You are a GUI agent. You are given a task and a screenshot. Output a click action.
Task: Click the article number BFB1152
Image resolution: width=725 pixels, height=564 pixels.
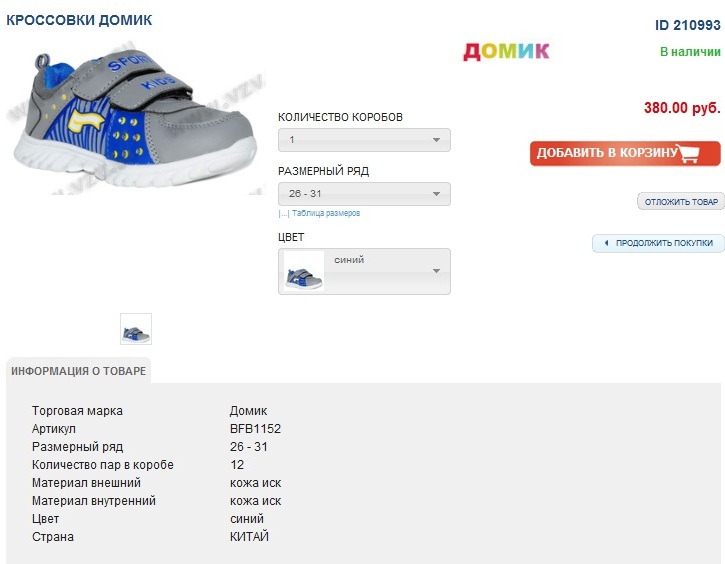tap(255, 429)
